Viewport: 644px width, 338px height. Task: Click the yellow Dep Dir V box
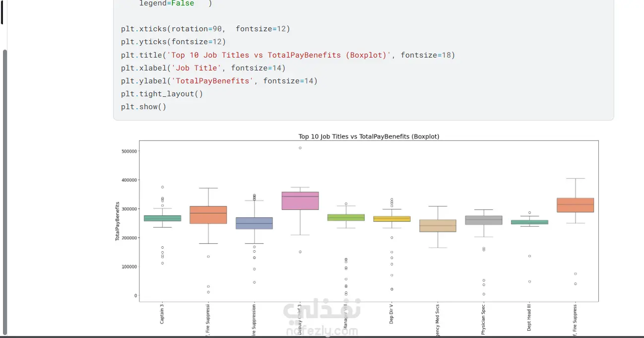coord(391,219)
